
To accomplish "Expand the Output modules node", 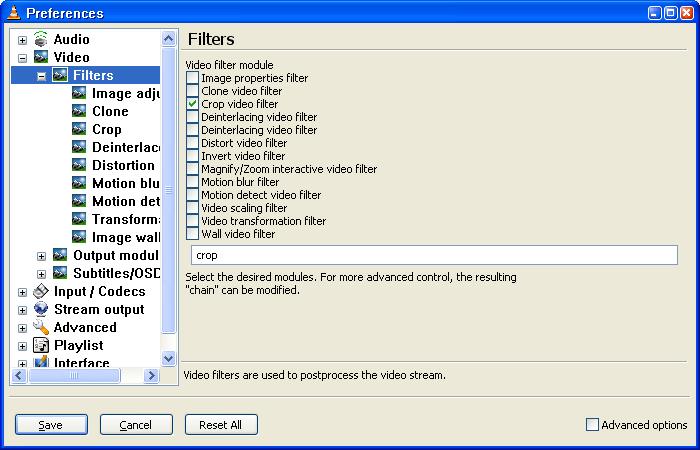I will coord(42,256).
